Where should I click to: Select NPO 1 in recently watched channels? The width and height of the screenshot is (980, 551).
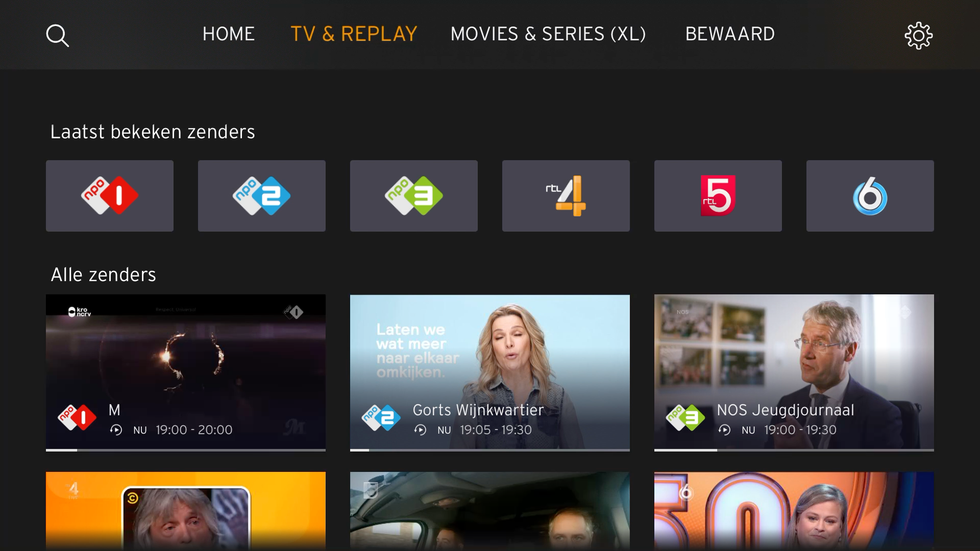pyautogui.click(x=110, y=196)
